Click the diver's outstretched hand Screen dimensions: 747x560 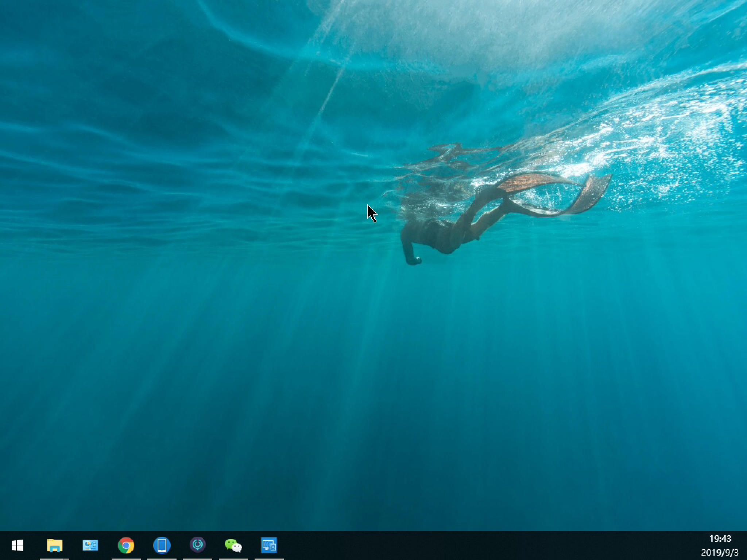click(414, 260)
